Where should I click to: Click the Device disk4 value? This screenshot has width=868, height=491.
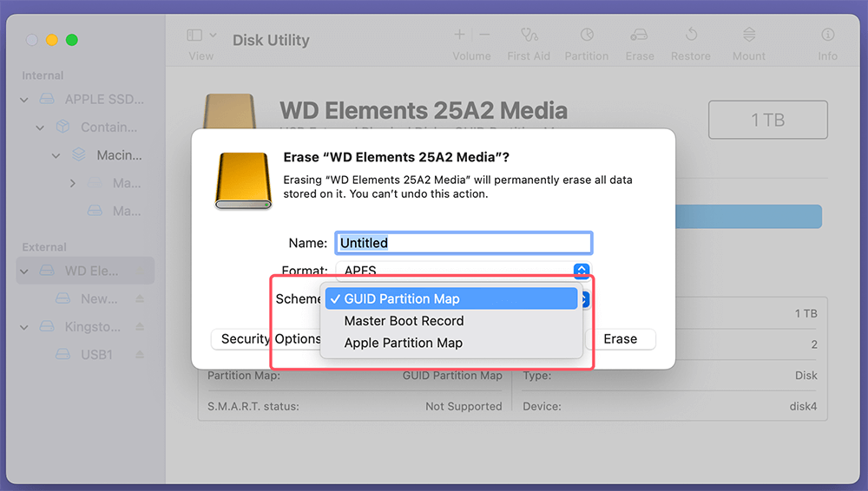(803, 406)
